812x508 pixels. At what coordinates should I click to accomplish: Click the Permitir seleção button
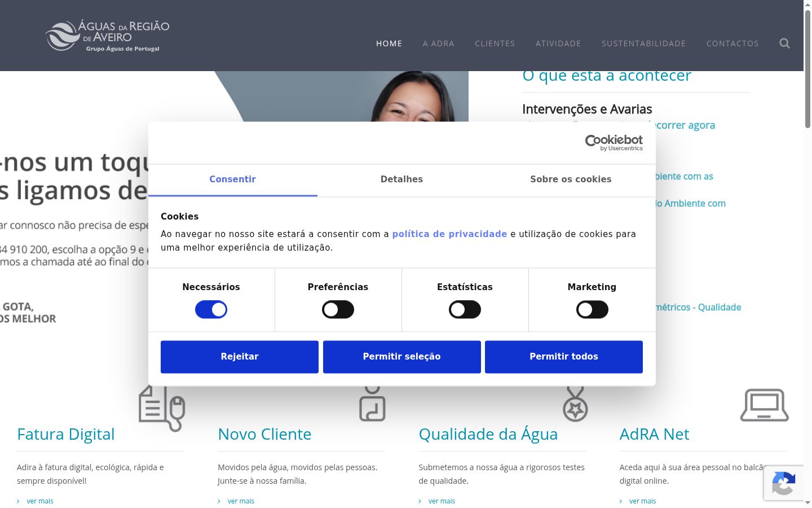(x=401, y=357)
